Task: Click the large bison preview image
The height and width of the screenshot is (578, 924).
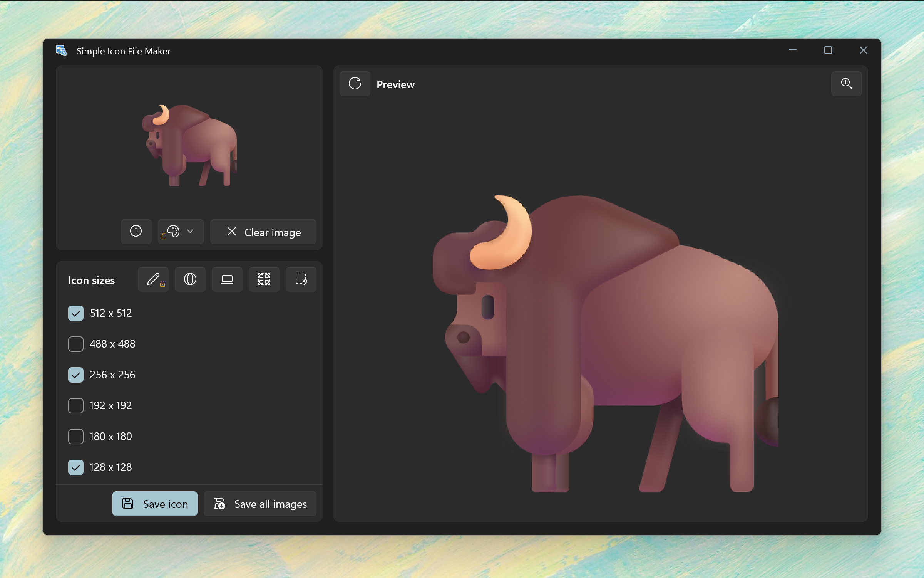Action: pyautogui.click(x=604, y=343)
